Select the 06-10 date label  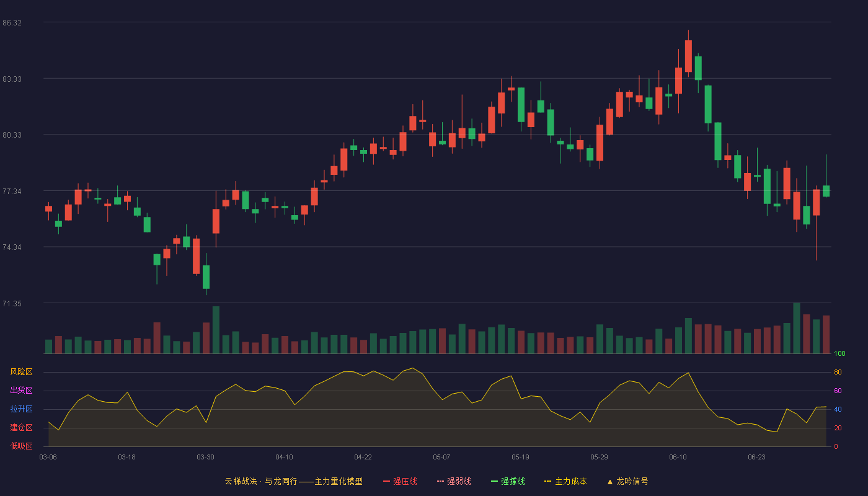678,457
